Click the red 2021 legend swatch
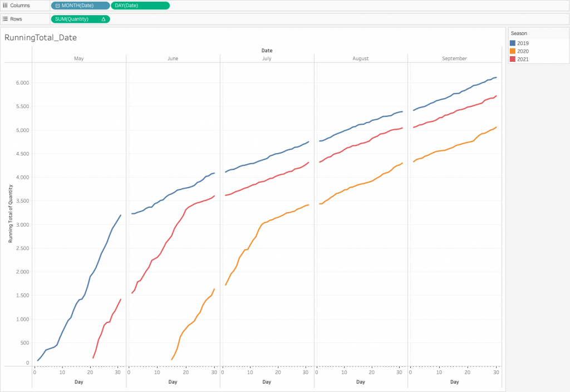570x392 pixels. tap(513, 59)
